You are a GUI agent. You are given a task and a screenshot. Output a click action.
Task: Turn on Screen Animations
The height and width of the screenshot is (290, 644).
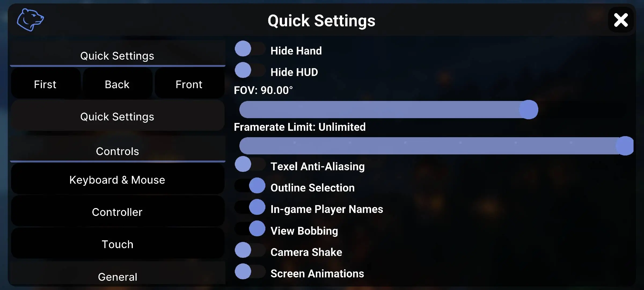tap(250, 272)
